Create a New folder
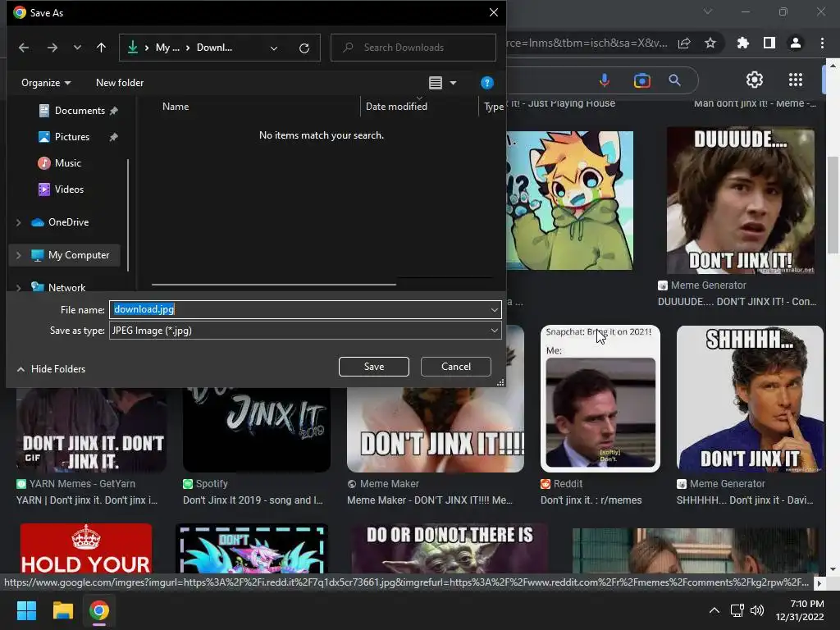Screen dimensions: 840x630 120,83
